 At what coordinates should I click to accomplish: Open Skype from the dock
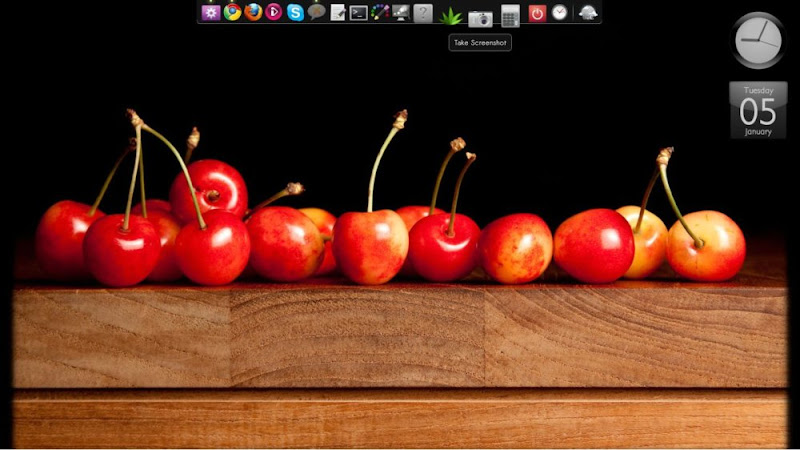(295, 13)
